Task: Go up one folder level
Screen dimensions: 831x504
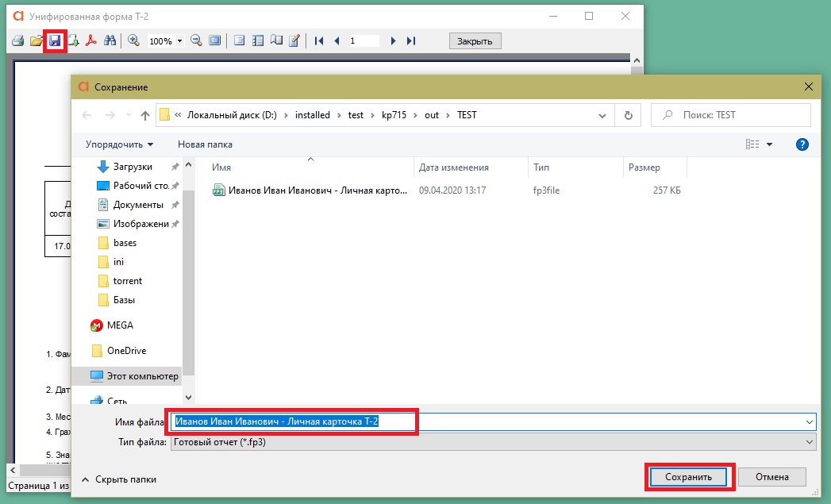Action: pyautogui.click(x=144, y=115)
